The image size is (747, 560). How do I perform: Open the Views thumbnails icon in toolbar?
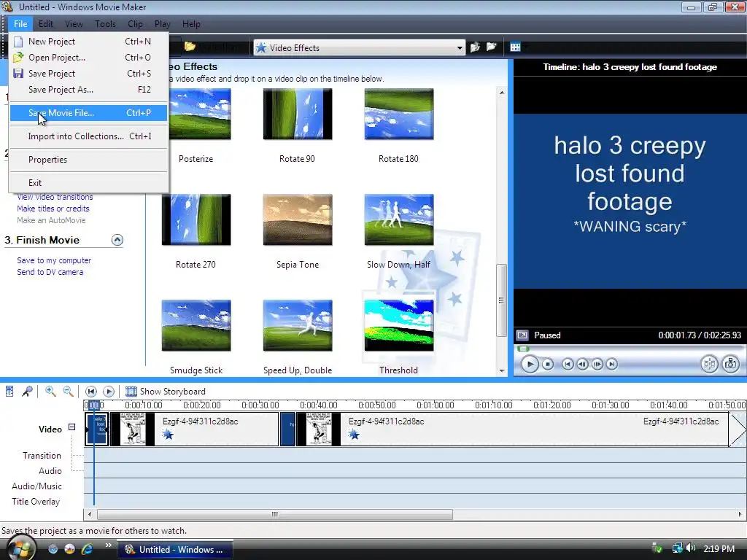click(x=516, y=47)
